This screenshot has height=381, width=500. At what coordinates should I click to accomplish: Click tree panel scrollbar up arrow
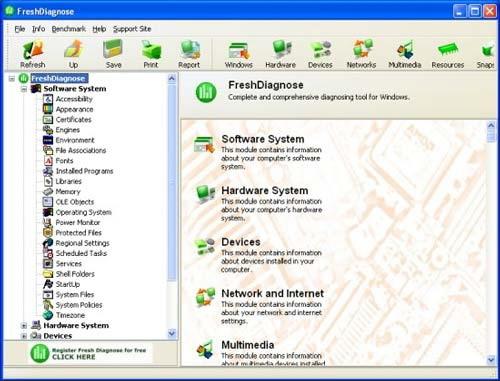coord(172,79)
